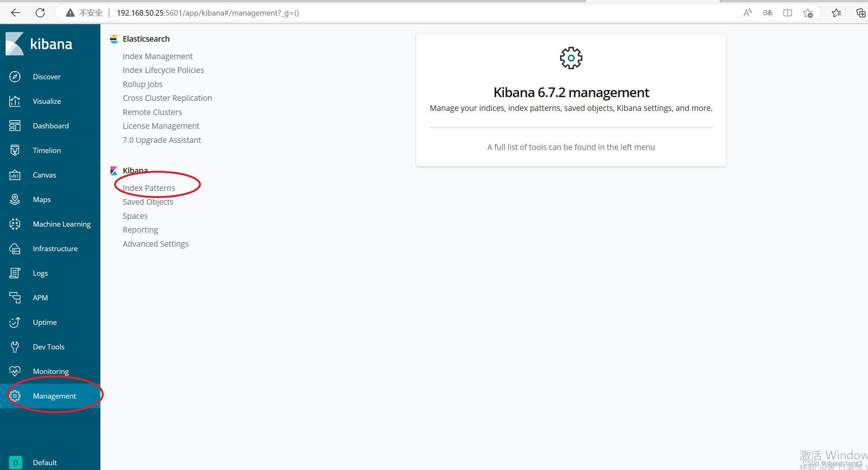Image resolution: width=868 pixels, height=470 pixels.
Task: Click the Timelion shield icon
Action: [15, 150]
